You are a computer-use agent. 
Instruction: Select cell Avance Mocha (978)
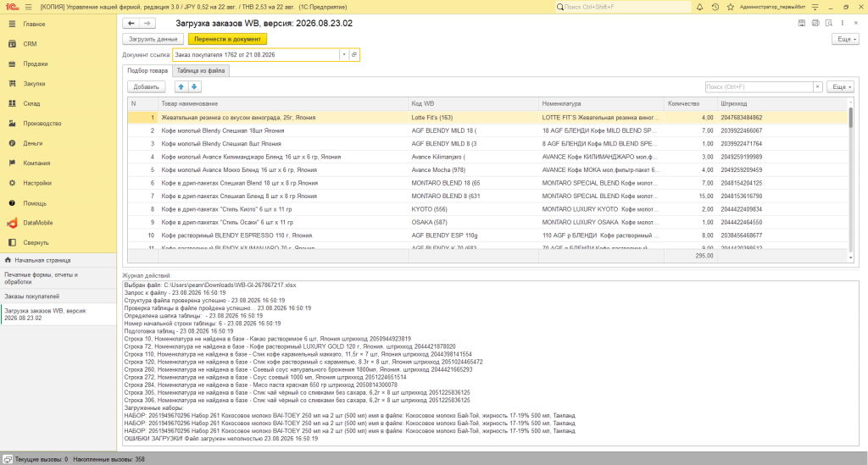click(x=473, y=169)
